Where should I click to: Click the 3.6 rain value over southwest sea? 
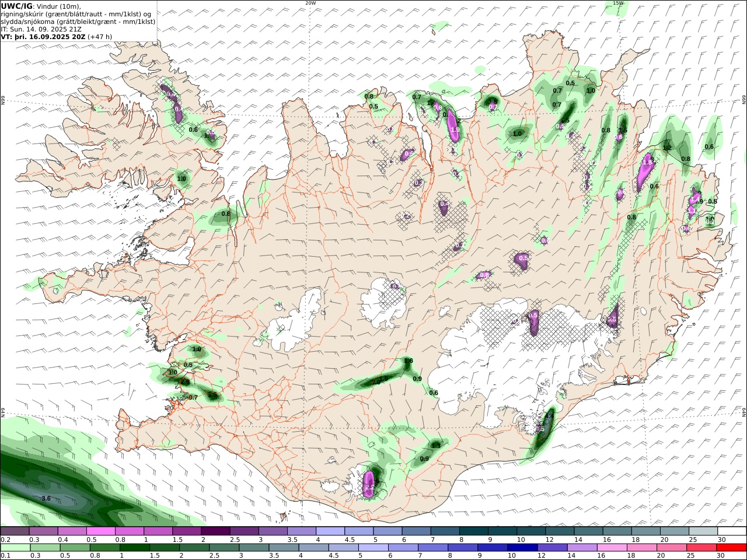click(47, 499)
